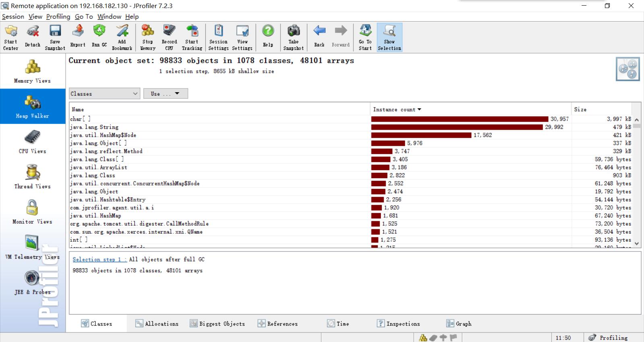Click the Profiling status indicator
644x342 pixels.
(x=608, y=338)
